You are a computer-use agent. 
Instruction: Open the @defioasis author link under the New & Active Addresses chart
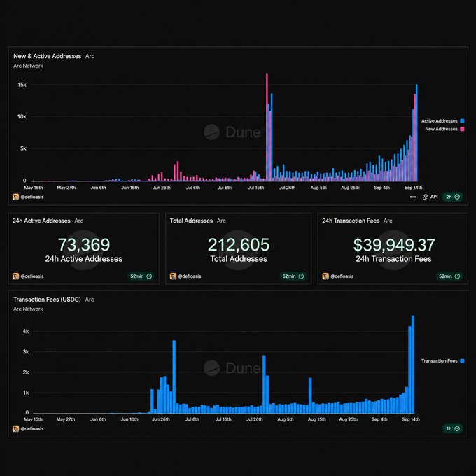(32, 197)
